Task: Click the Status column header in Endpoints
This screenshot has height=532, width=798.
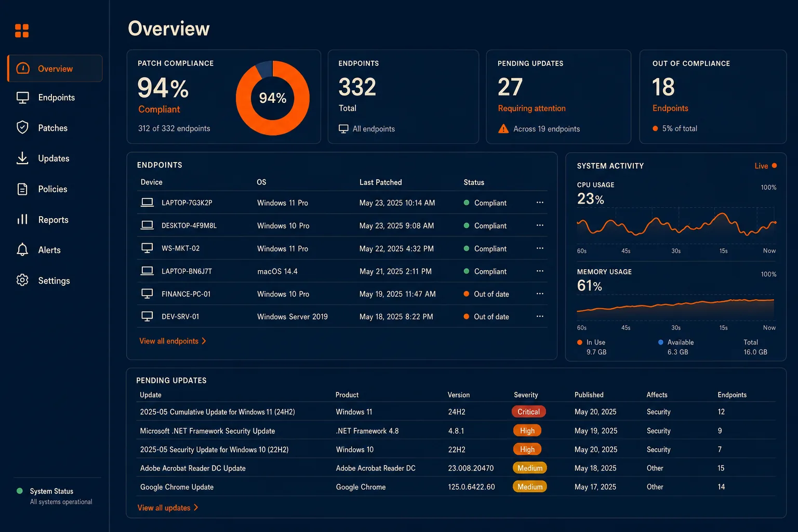Action: pyautogui.click(x=474, y=182)
